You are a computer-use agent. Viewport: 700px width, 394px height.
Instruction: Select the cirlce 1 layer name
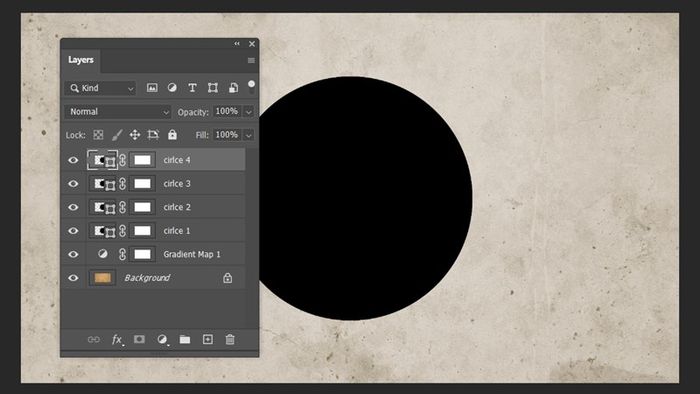point(177,231)
